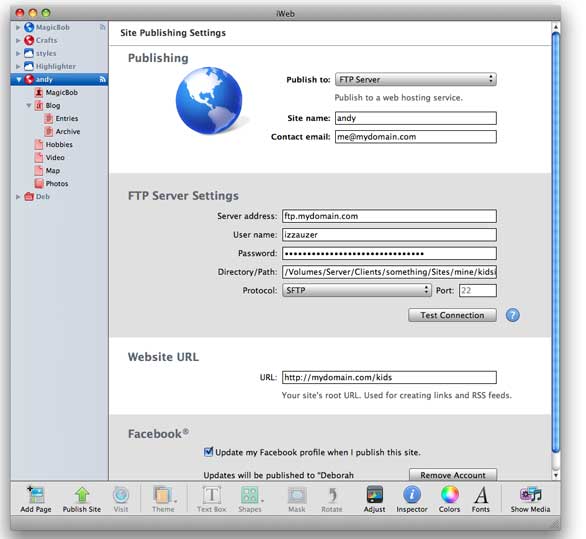586x539 pixels.
Task: Expand the styles site triangle
Action: (x=18, y=53)
